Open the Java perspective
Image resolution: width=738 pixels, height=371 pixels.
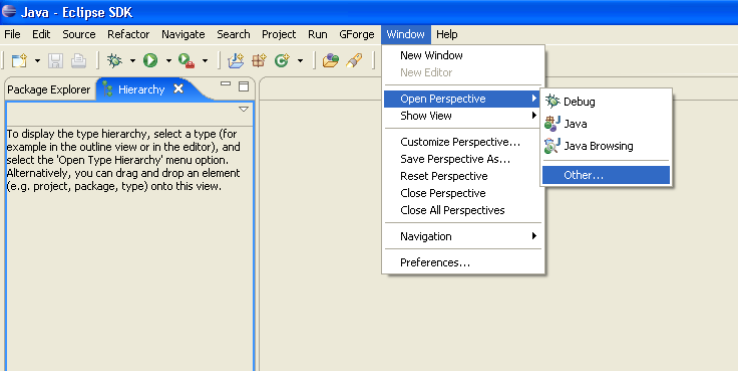606,124
